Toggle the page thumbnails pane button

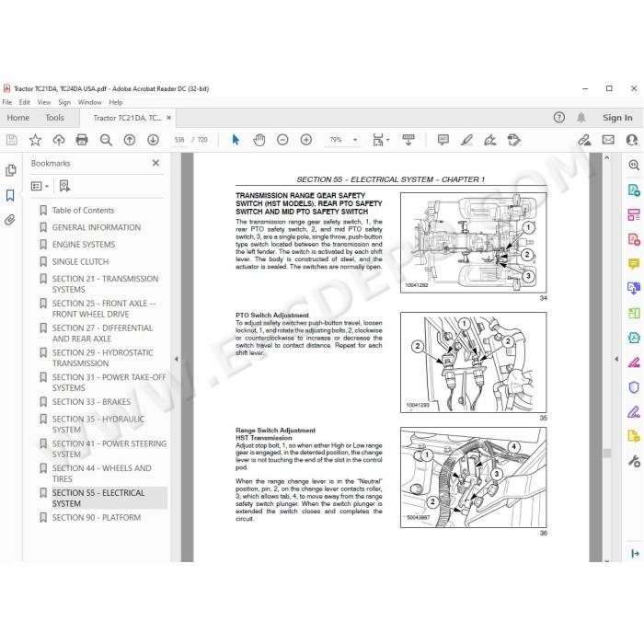point(11,170)
